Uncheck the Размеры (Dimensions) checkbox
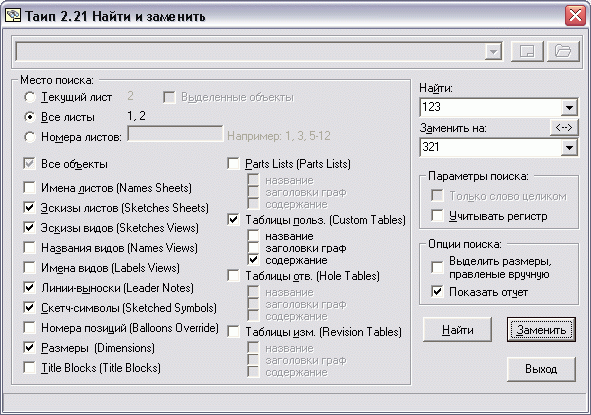The height and width of the screenshot is (415, 591). tap(29, 348)
